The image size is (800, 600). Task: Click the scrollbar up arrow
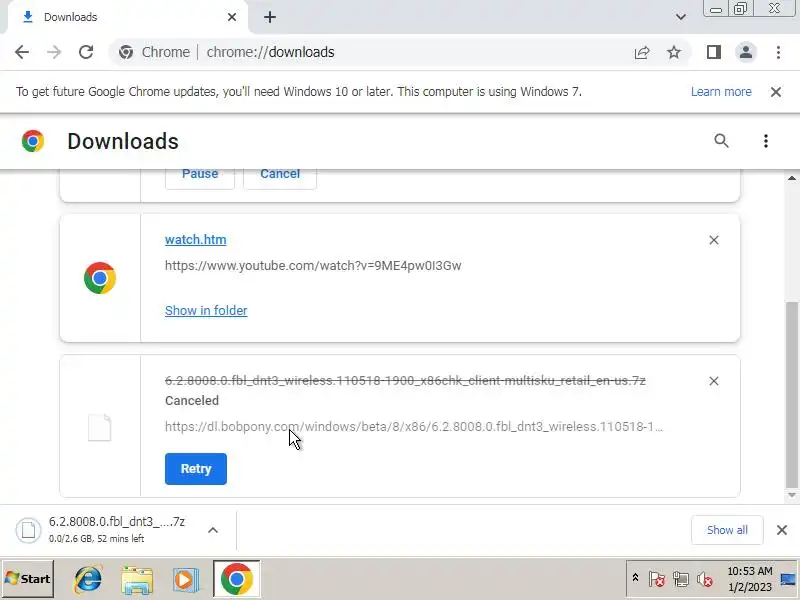pos(791,178)
